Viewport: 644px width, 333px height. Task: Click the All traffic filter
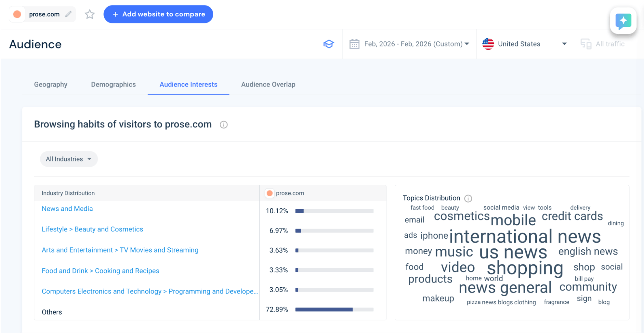[602, 44]
